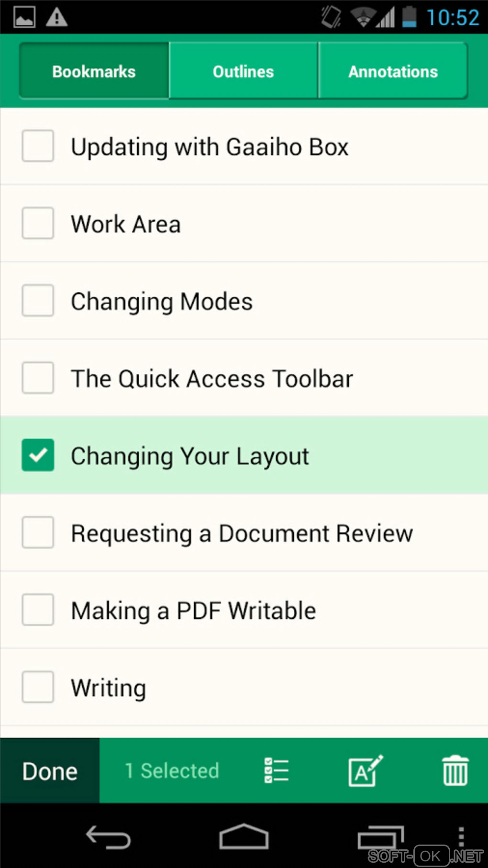Viewport: 488px width, 868px height.
Task: Tap the Requesting a Document Review bookmark
Action: click(x=242, y=533)
